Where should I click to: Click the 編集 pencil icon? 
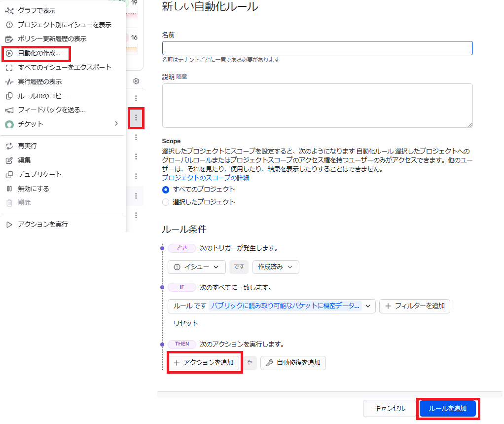9,160
